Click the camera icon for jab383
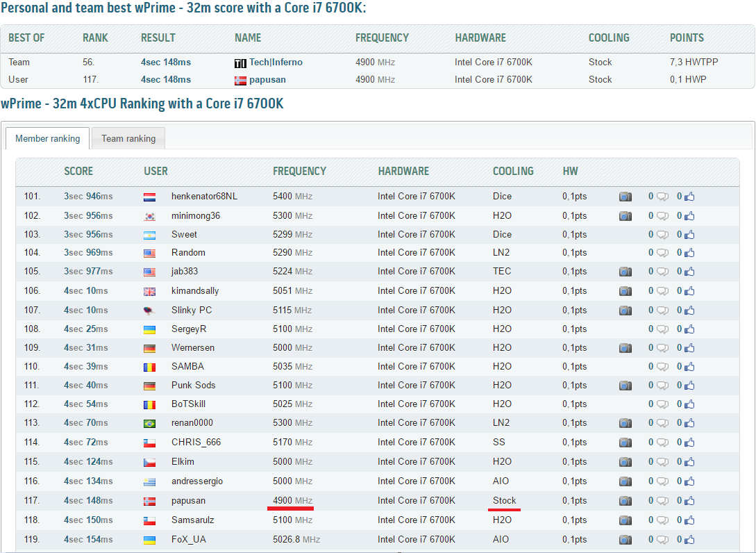756x553 pixels. pos(625,272)
